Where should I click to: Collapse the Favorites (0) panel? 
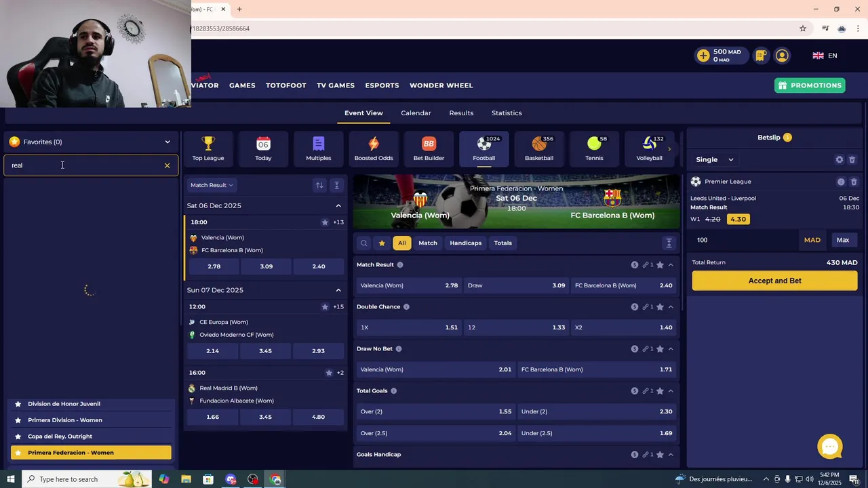(x=167, y=142)
